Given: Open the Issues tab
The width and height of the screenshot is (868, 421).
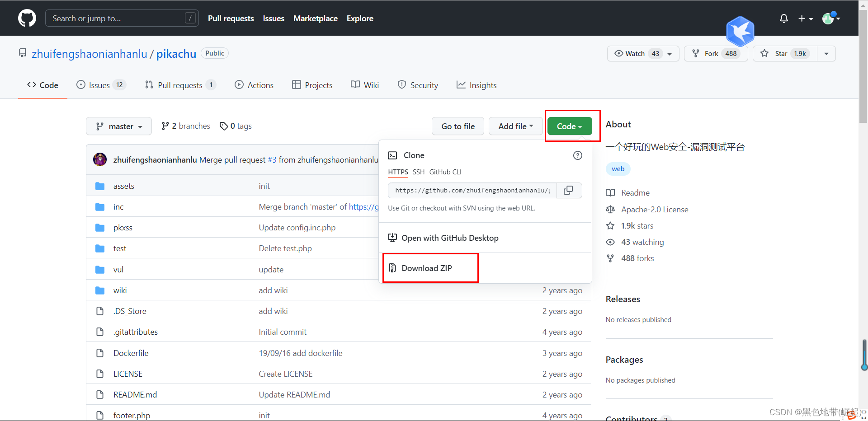Looking at the screenshot, I should (x=101, y=85).
